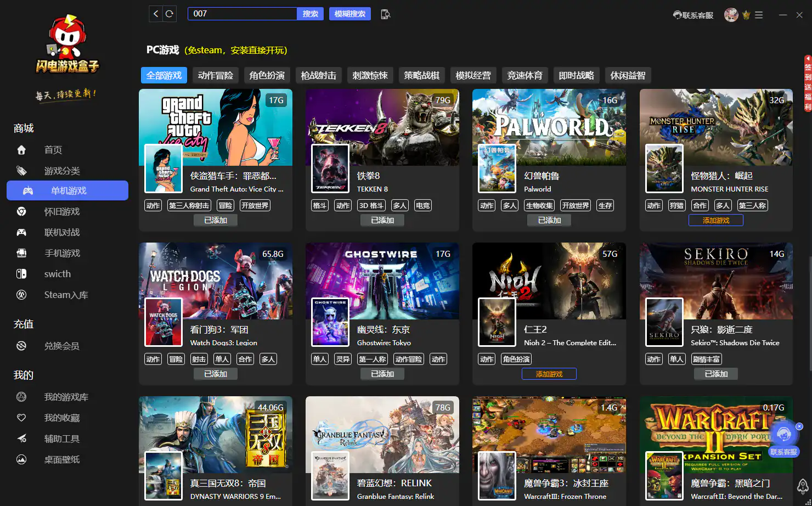Open the red 签到送福利 side tab
Viewport: 812px width, 506px height.
pyautogui.click(x=808, y=83)
